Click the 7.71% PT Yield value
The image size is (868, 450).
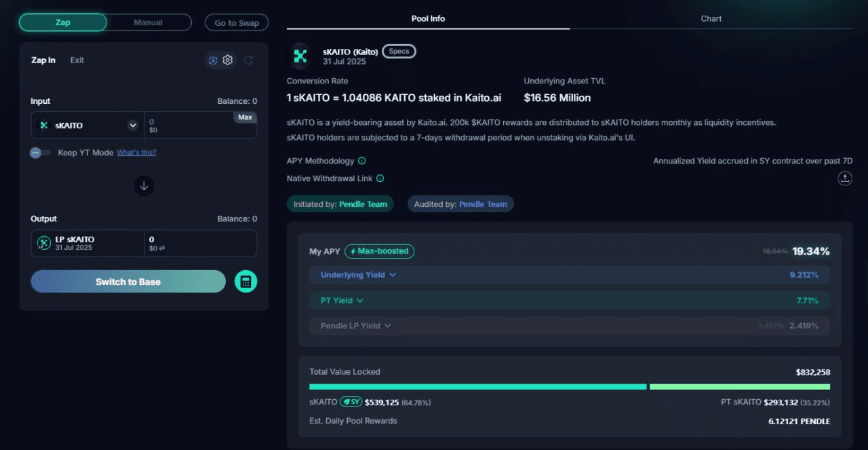point(808,300)
